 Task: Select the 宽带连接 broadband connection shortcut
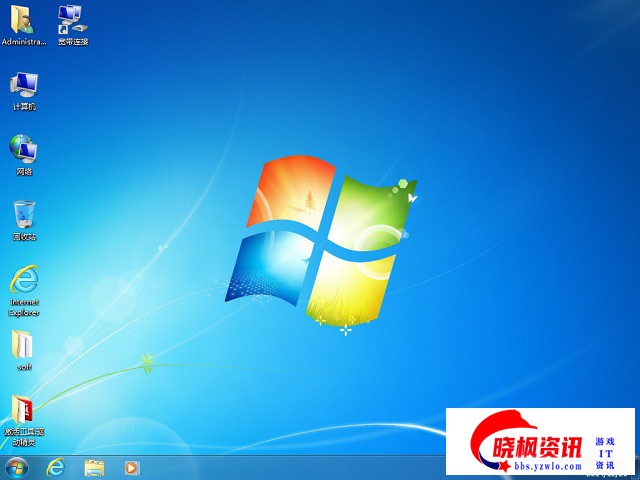[x=71, y=18]
